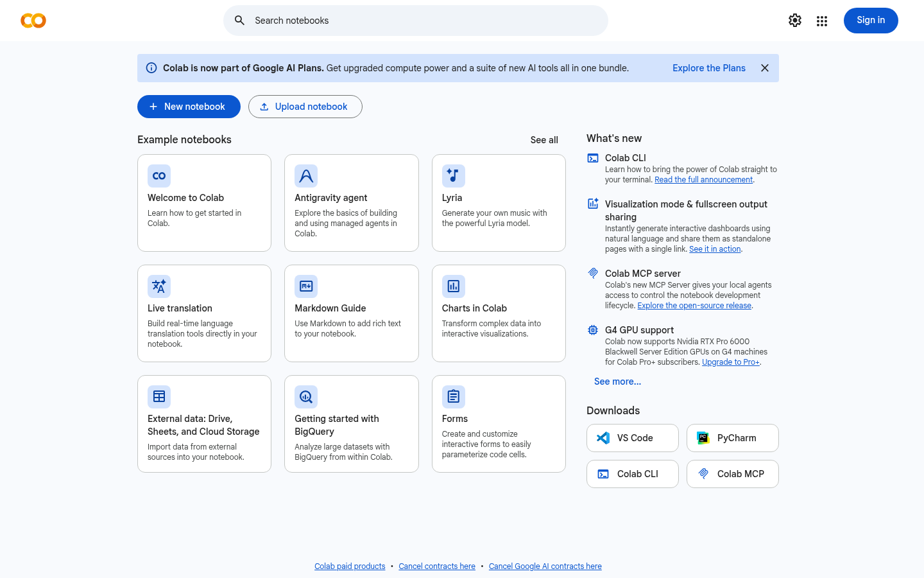Click the G4 GPU support chip icon

click(593, 330)
